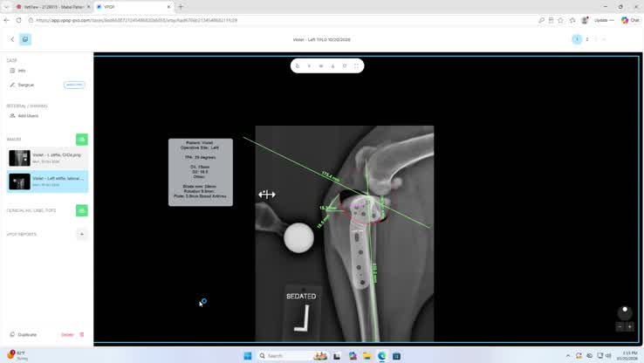Click the browser Update button

(604, 20)
